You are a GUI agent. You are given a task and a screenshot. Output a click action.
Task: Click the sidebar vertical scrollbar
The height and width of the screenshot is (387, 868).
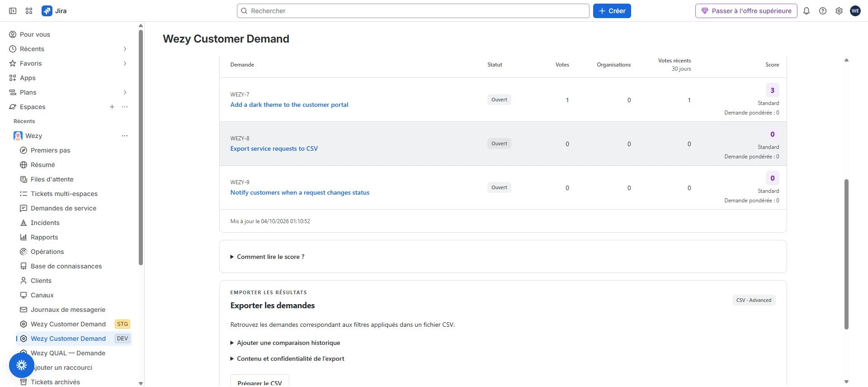(141, 147)
